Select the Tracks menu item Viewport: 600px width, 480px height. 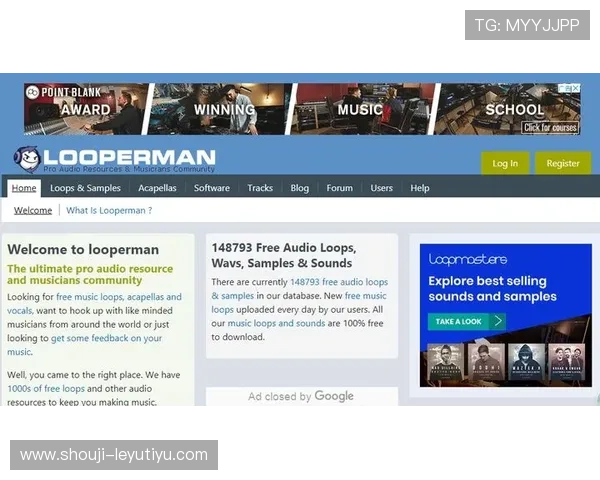(x=260, y=188)
